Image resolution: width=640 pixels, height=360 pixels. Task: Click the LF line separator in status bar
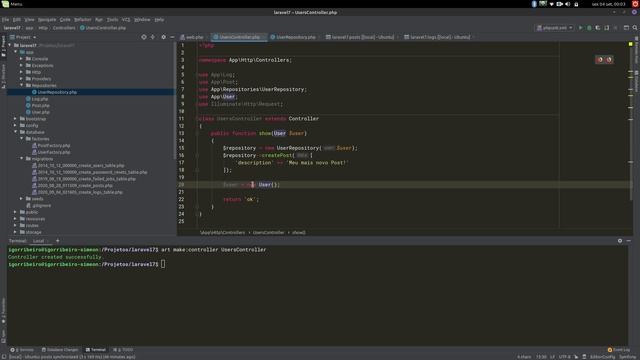tap(552, 357)
